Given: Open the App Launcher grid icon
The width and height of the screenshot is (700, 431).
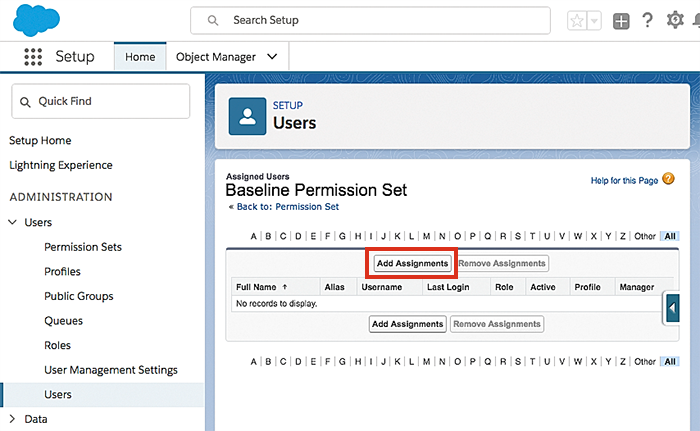Looking at the screenshot, I should point(33,57).
